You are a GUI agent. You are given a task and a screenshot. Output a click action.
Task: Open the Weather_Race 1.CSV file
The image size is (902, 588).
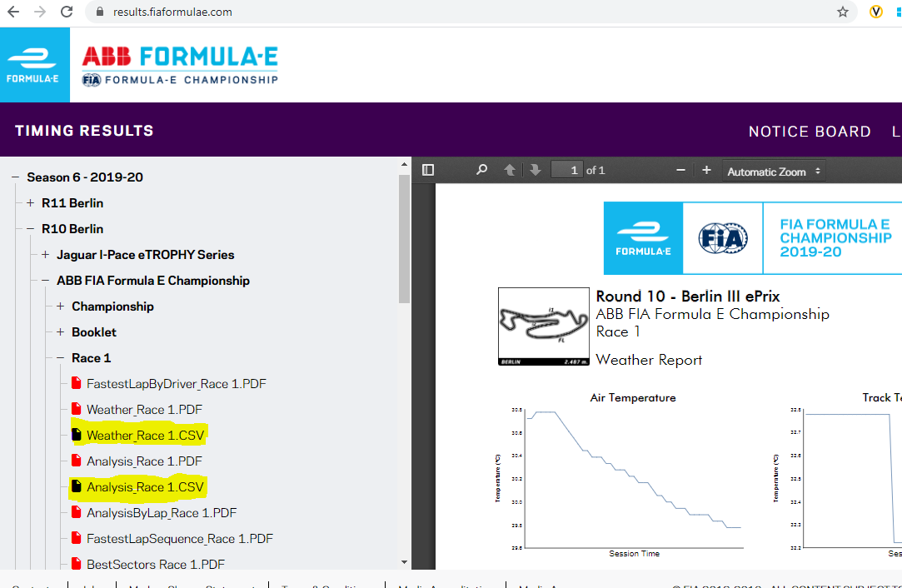(146, 436)
